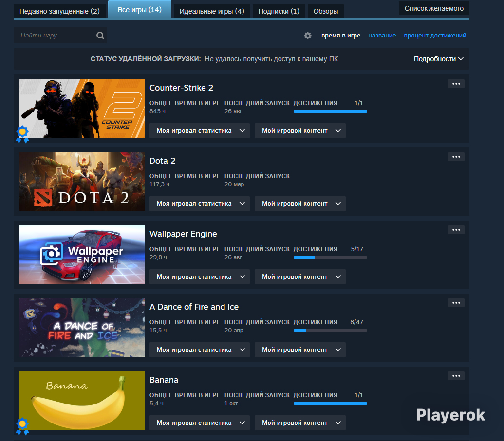Click the 15,5 ч. playtime value
This screenshot has width=504, height=441.
(159, 330)
